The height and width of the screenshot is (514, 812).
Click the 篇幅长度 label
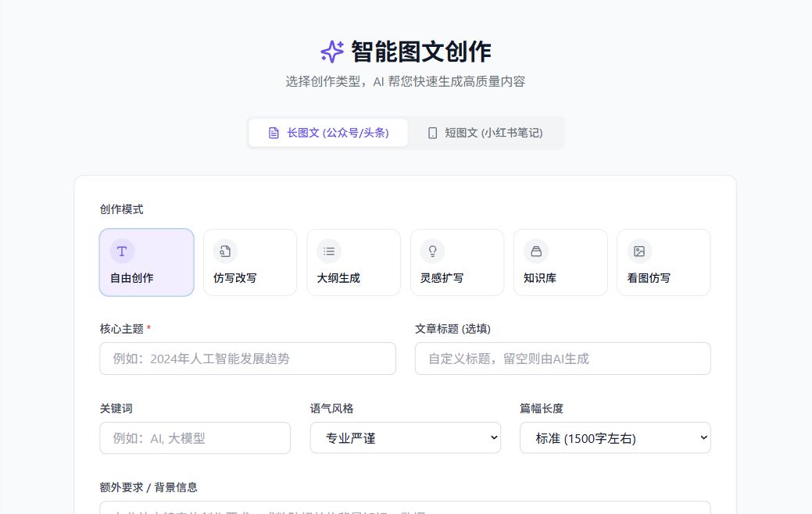(542, 409)
